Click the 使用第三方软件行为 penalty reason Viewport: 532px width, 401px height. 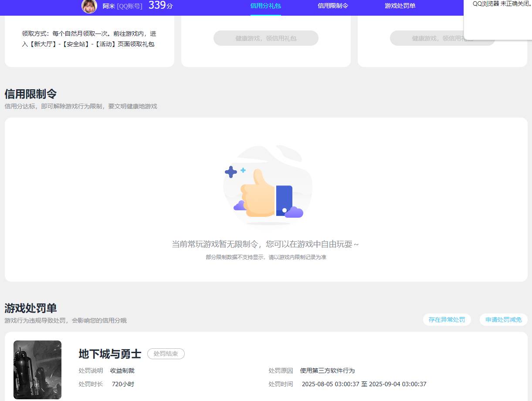point(327,371)
